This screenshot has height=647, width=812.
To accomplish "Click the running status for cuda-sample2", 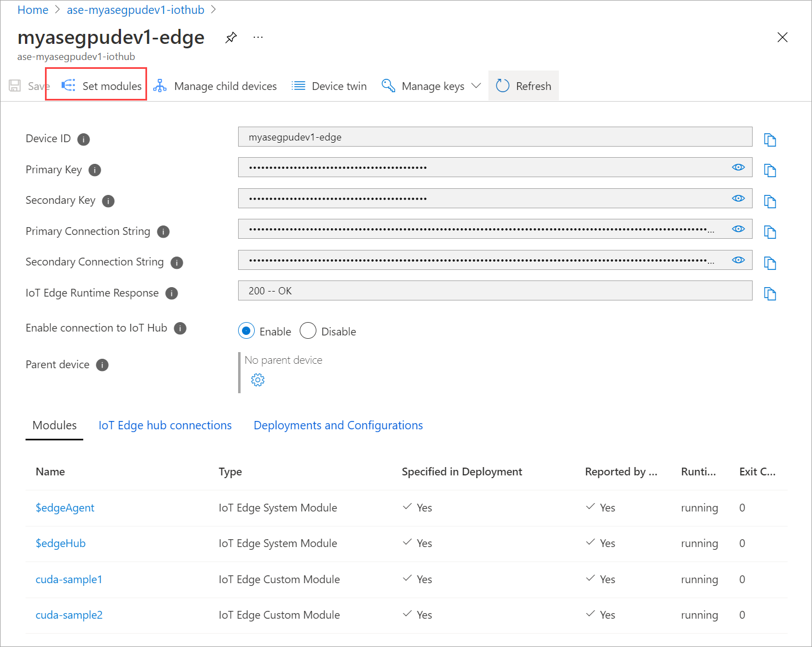I will [699, 615].
